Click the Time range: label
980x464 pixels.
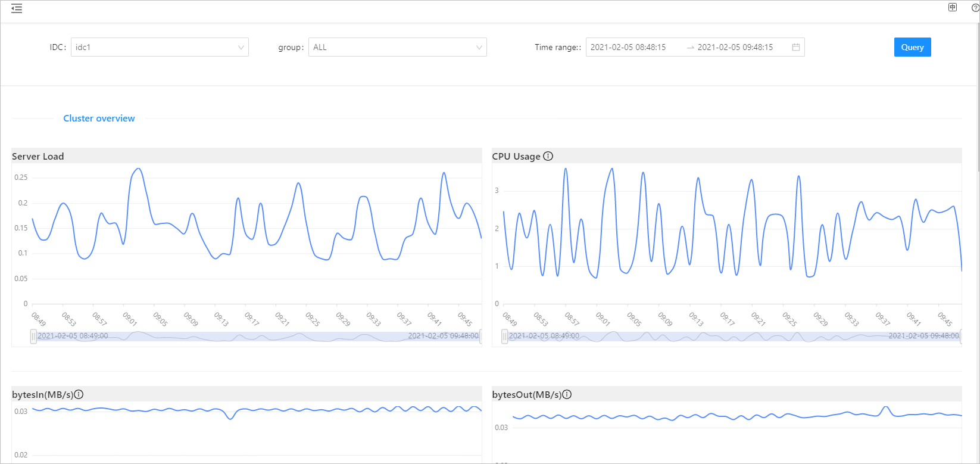pyautogui.click(x=558, y=47)
